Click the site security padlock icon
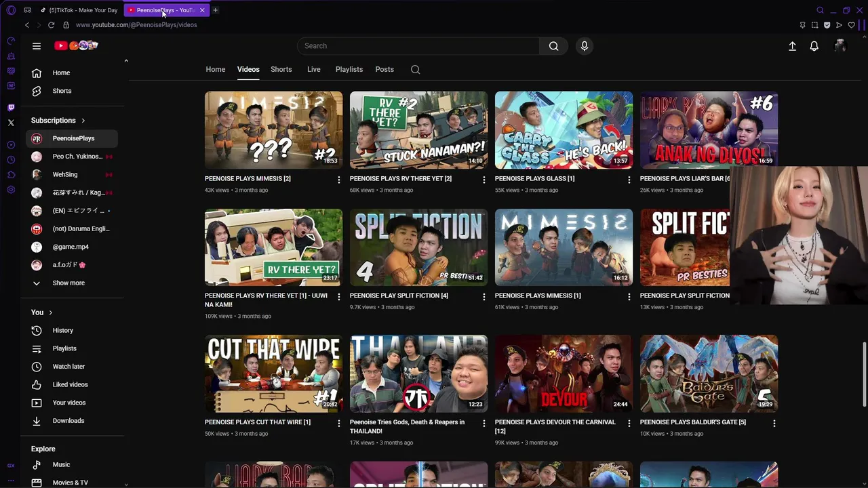 tap(66, 25)
